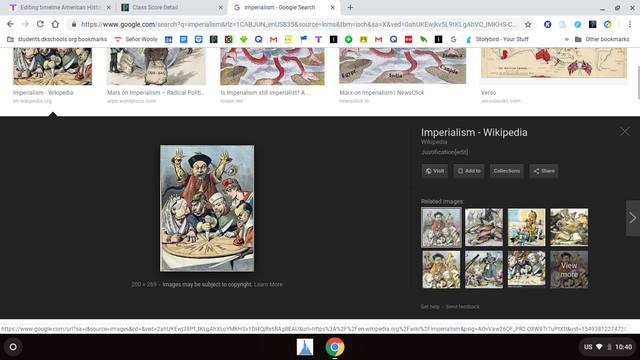
Task: Open Chrome from the shelf
Action: click(335, 347)
